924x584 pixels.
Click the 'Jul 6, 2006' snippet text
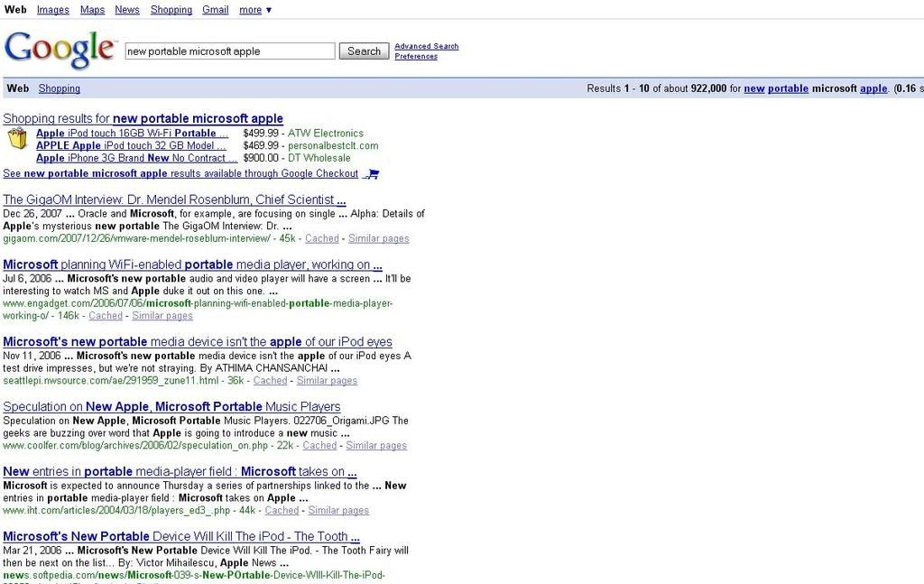27,279
